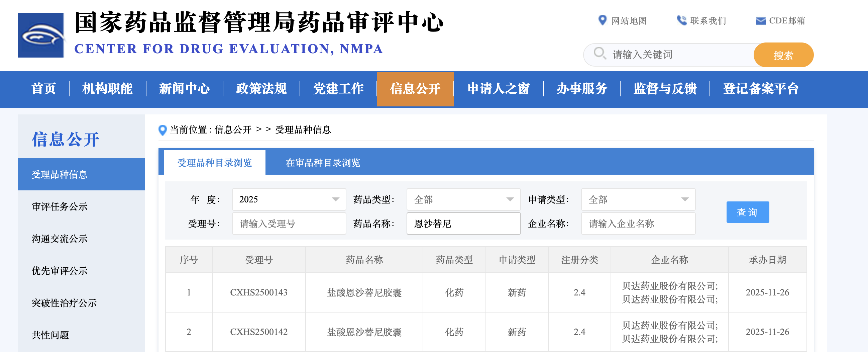Switch to 在审品种目录浏览 tab

(x=322, y=163)
